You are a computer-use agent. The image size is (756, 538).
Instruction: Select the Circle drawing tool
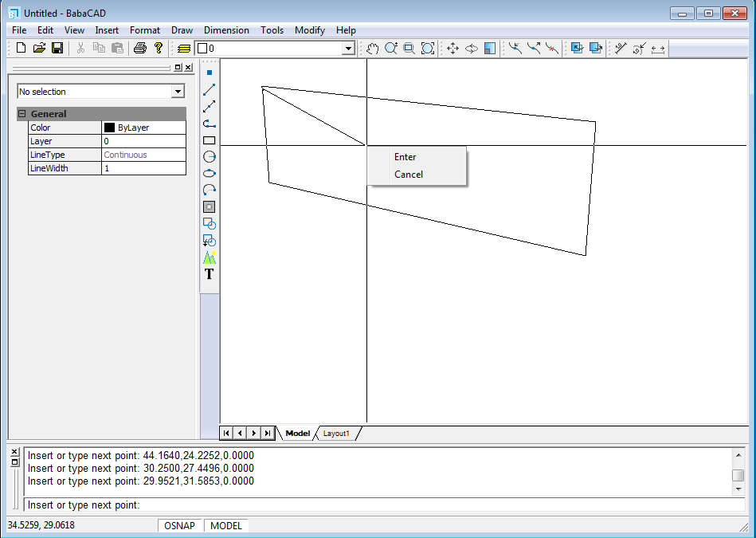coord(210,156)
